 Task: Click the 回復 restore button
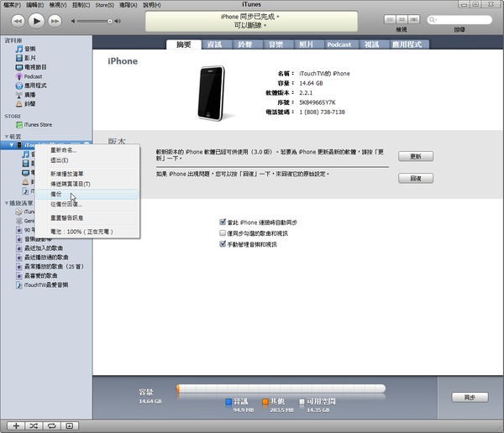tap(416, 178)
